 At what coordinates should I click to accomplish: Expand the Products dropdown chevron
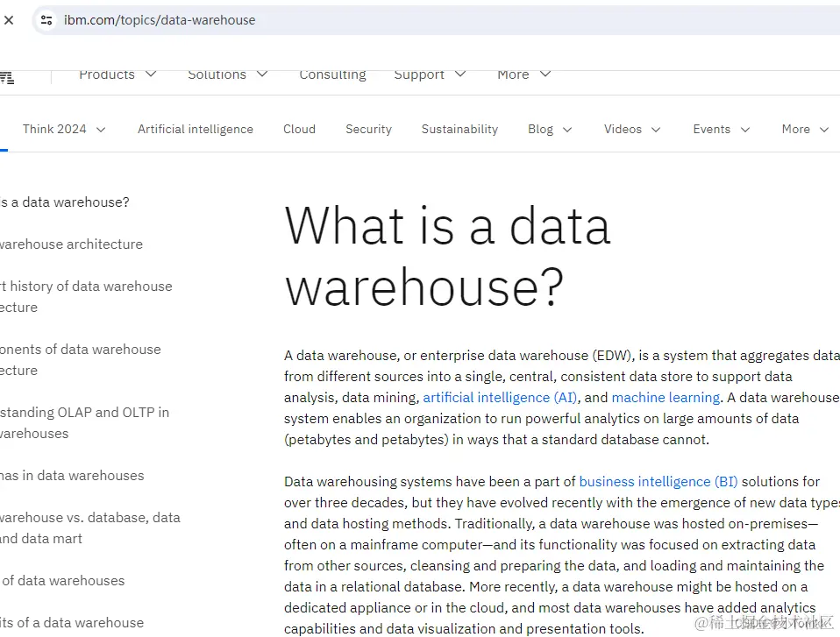coord(151,74)
